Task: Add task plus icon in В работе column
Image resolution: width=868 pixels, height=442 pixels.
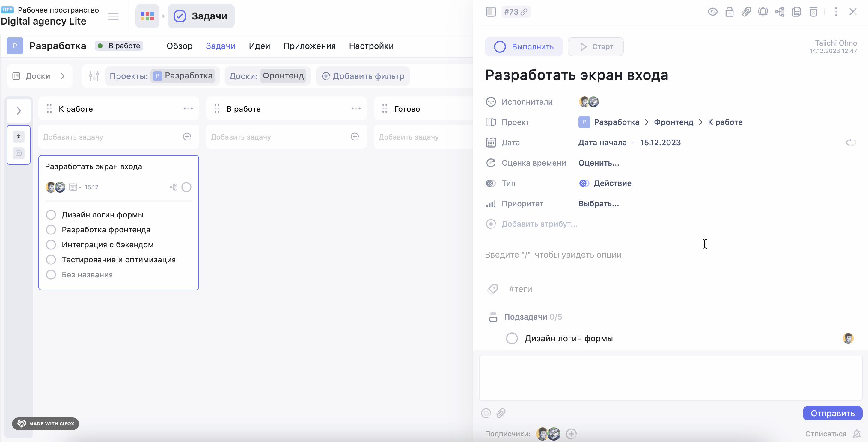Action: 355,136
